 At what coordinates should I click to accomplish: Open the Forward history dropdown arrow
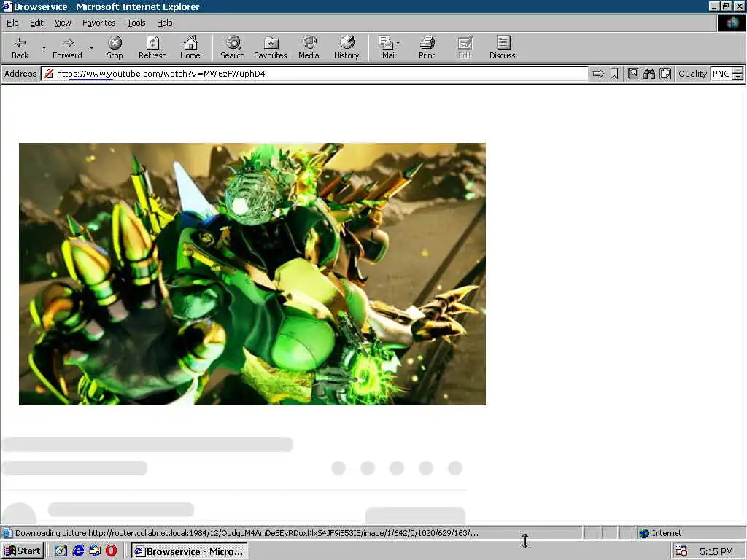pos(91,47)
